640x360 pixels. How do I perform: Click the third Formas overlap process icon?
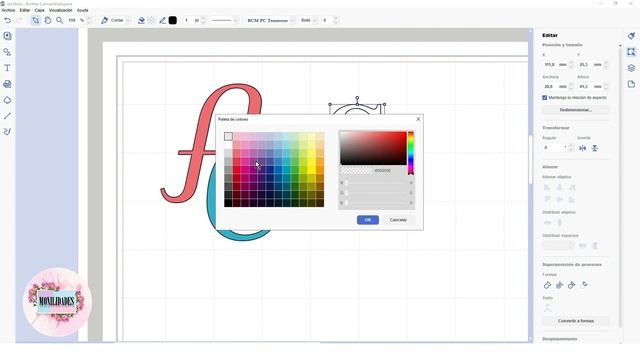[x=571, y=285]
